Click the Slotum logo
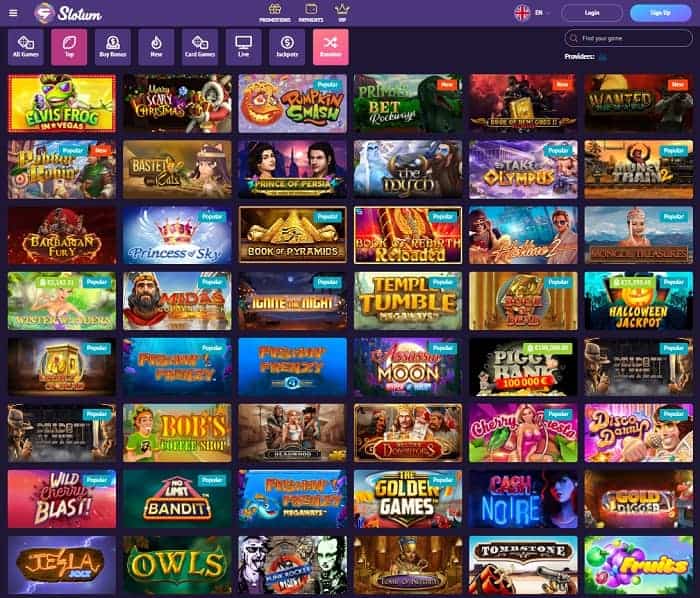 tap(68, 13)
